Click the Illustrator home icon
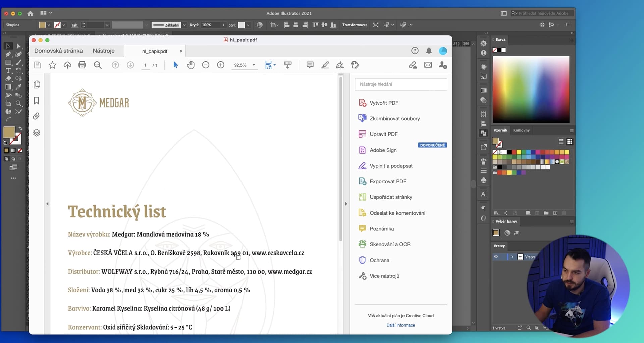This screenshot has width=644, height=343. pos(30,13)
